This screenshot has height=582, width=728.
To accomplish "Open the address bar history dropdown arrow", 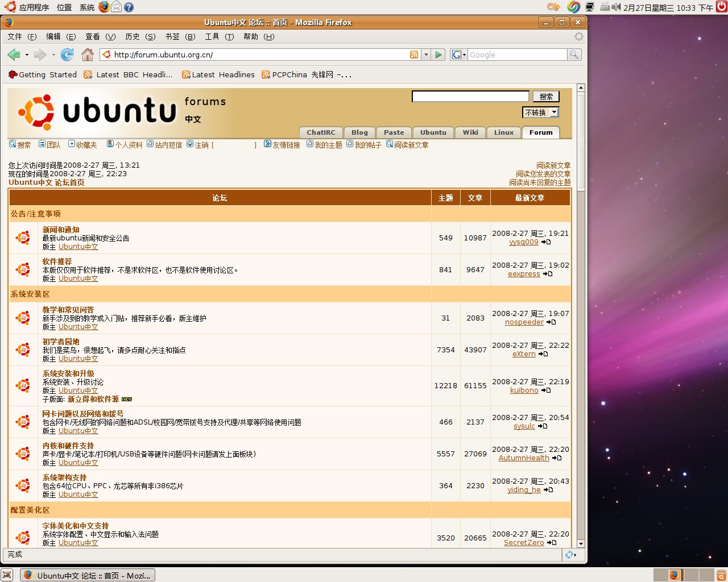I will click(426, 55).
